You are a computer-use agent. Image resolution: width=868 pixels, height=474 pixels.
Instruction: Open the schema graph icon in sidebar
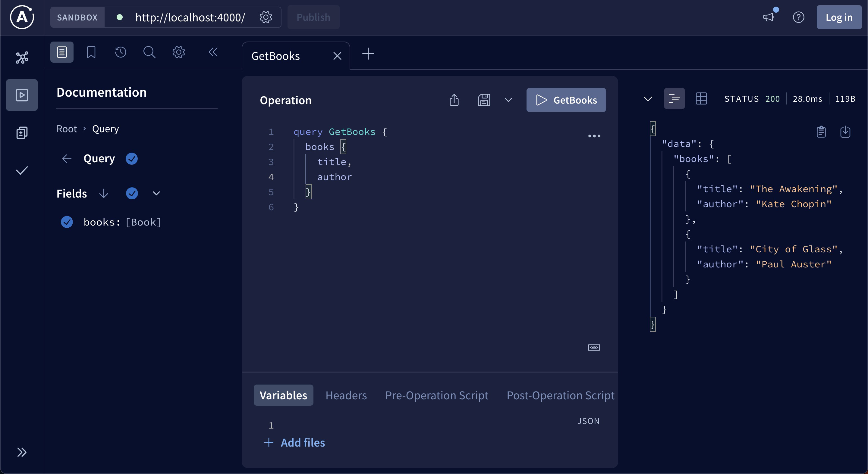pos(22,58)
